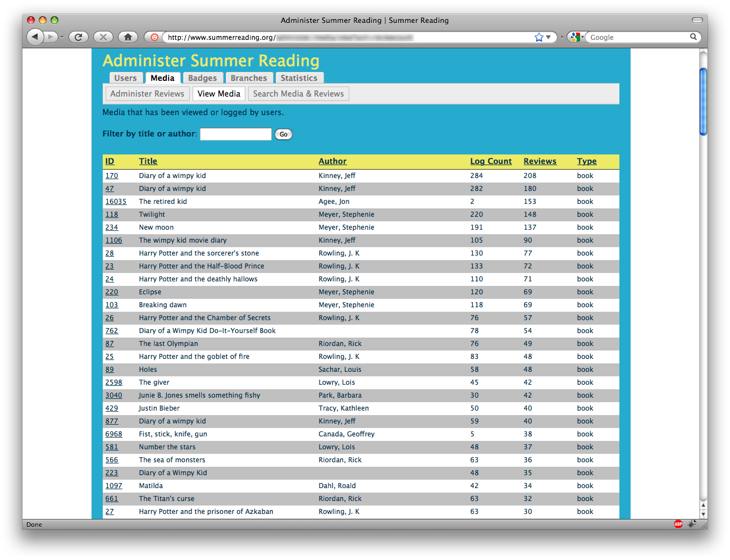Click the scrollbar down arrow
730x560 pixels.
[x=703, y=515]
